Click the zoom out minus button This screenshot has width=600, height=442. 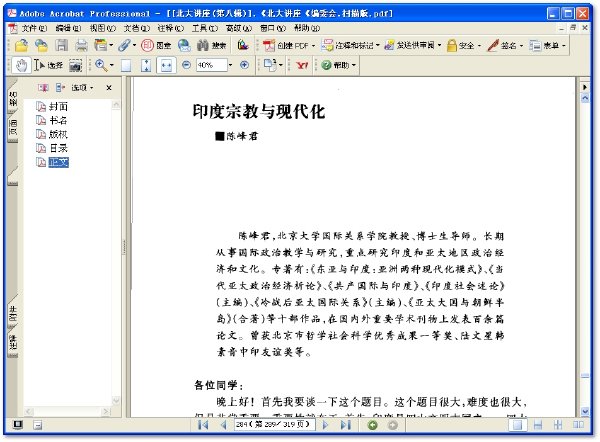pos(186,65)
